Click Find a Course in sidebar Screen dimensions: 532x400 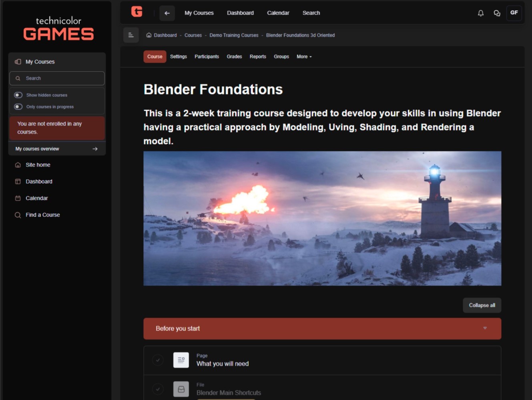point(43,215)
